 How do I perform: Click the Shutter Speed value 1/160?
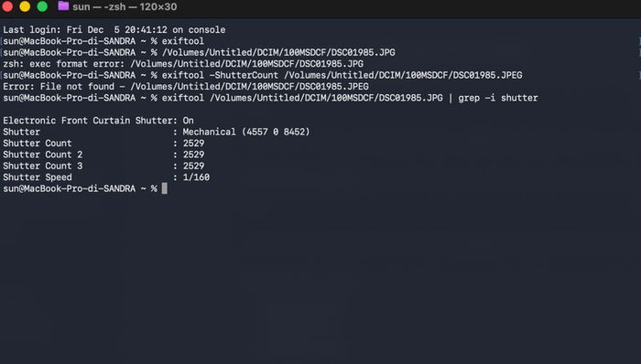196,177
